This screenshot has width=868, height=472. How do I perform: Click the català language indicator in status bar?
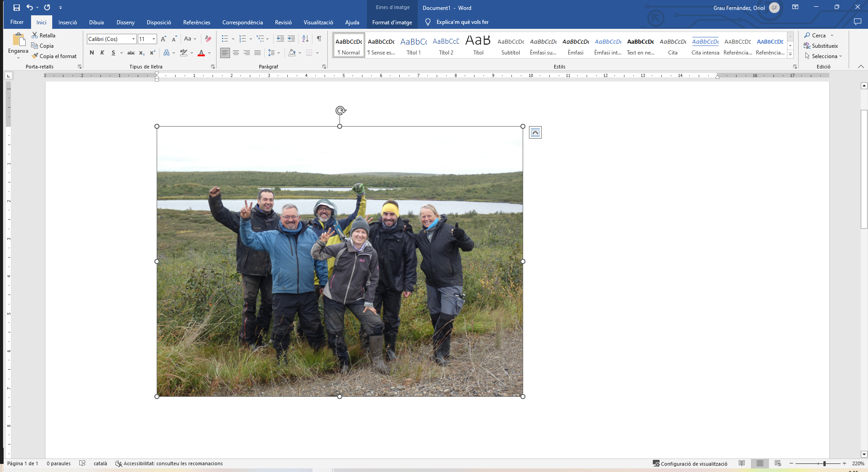[100, 463]
